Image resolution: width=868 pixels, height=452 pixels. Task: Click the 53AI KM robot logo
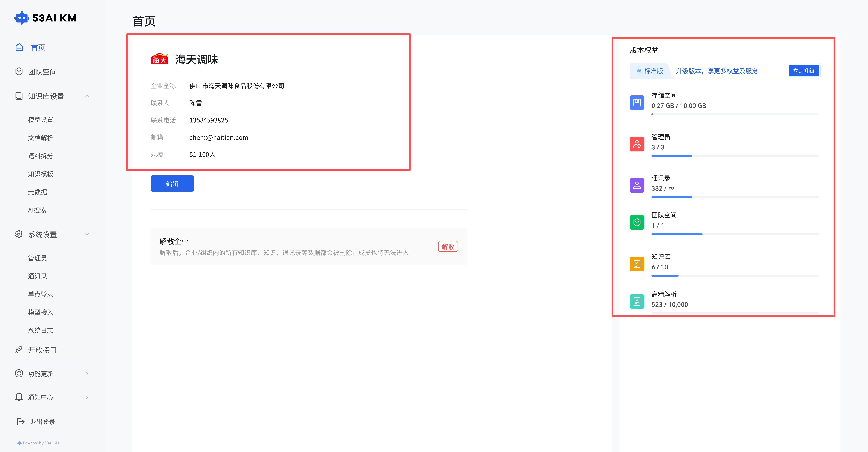(22, 18)
